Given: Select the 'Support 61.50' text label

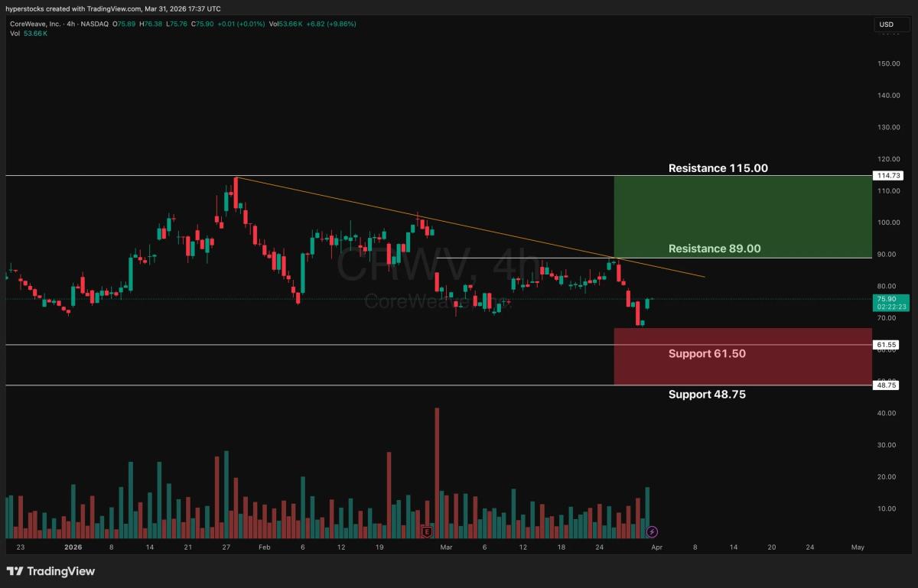Looking at the screenshot, I should click(x=706, y=353).
